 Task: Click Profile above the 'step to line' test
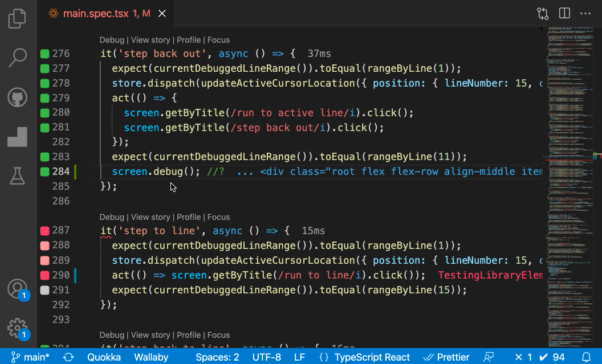(189, 217)
